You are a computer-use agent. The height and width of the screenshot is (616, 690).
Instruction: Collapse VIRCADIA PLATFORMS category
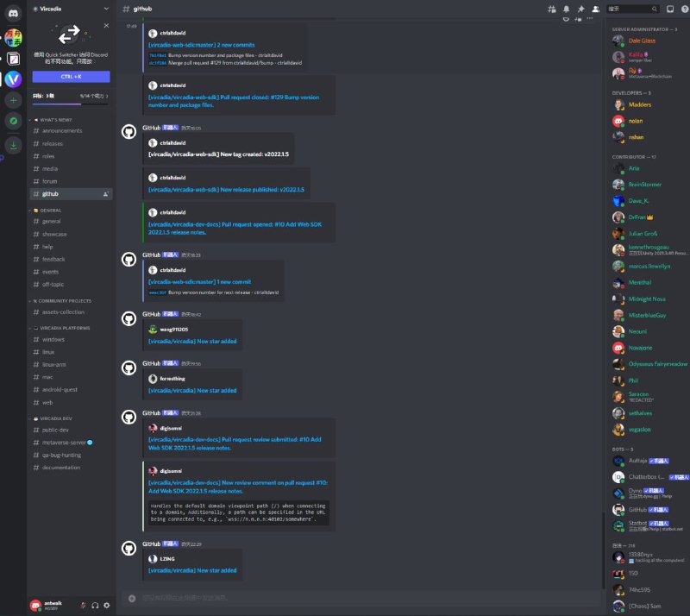60,328
